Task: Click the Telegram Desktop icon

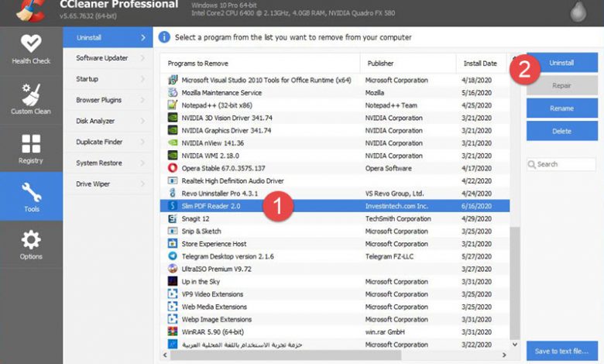Action: point(173,256)
